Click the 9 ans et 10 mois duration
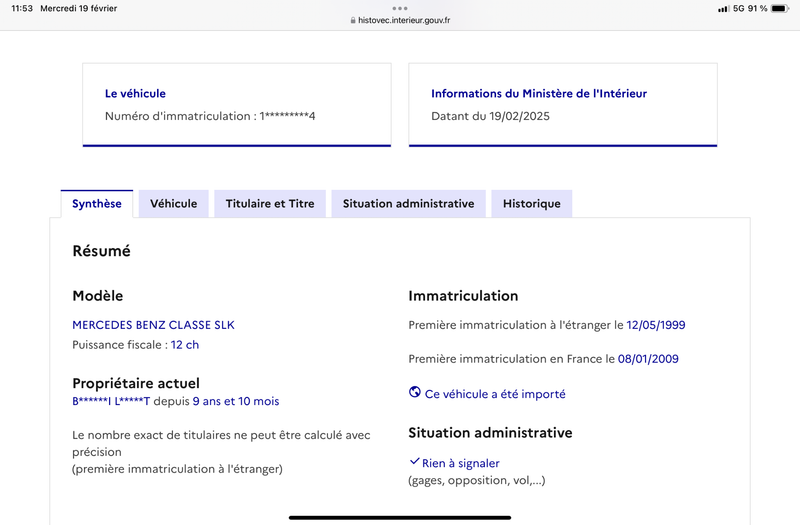The width and height of the screenshot is (800, 525). (236, 401)
